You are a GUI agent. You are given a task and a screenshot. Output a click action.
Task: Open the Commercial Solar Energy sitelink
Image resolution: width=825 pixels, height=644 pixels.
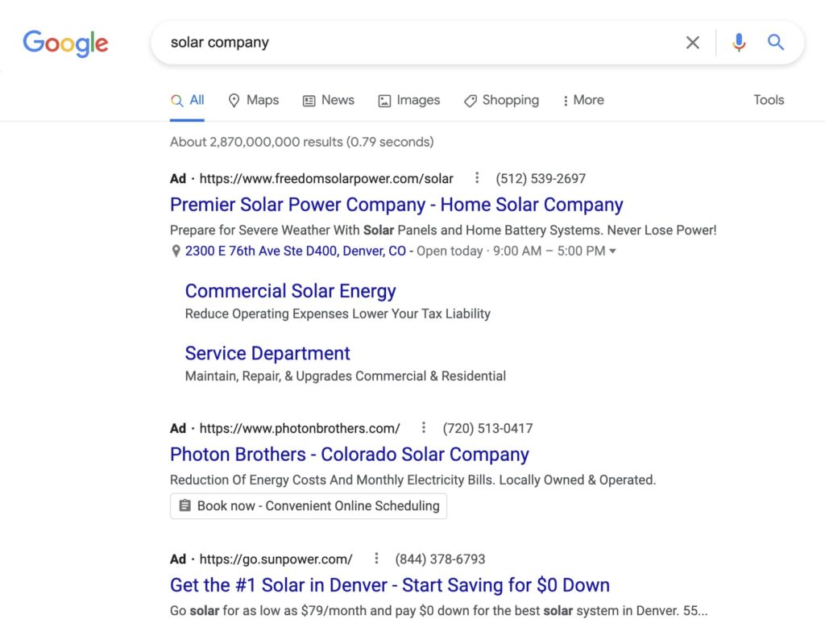click(x=290, y=291)
